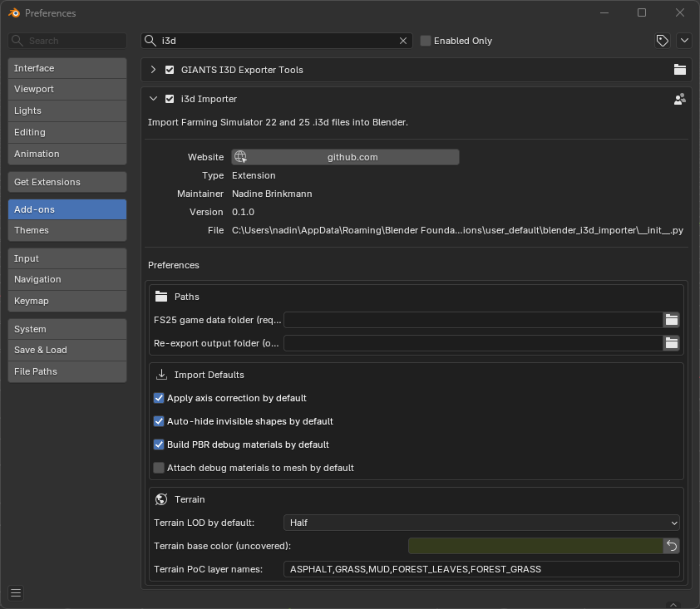700x609 pixels.
Task: Toggle Enabled Only filter checkbox
Action: click(x=426, y=41)
